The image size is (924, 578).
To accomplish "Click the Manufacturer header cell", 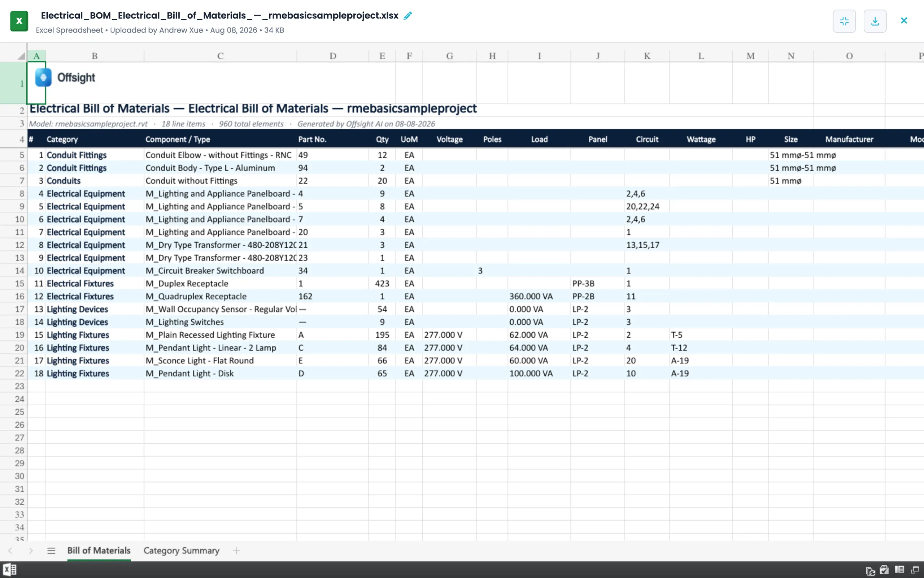I will click(849, 139).
